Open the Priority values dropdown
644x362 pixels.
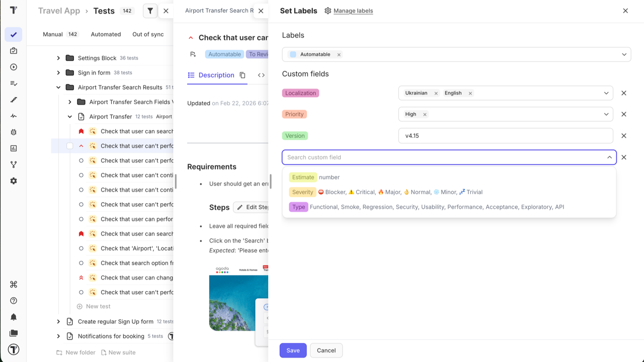606,114
